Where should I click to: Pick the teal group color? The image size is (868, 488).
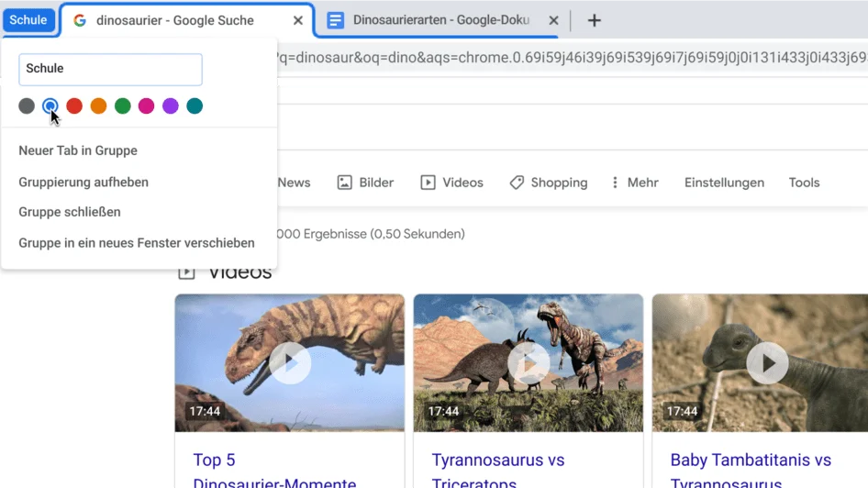click(x=195, y=105)
